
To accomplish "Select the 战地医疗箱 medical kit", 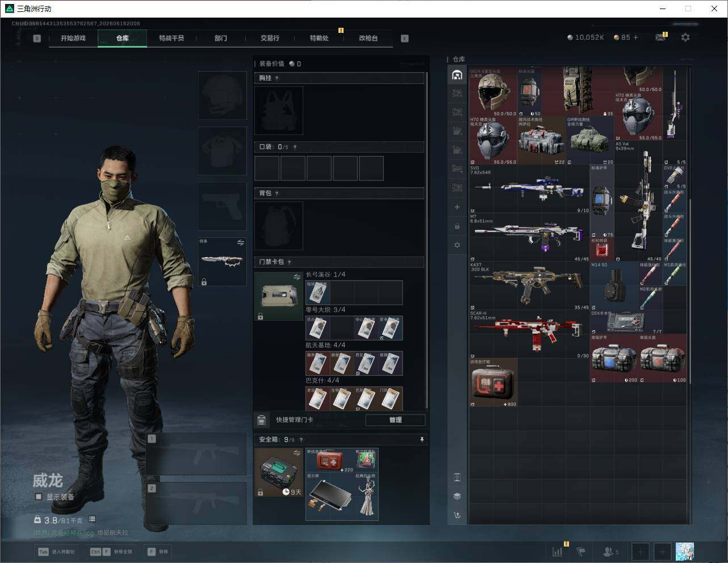I will coord(493,383).
